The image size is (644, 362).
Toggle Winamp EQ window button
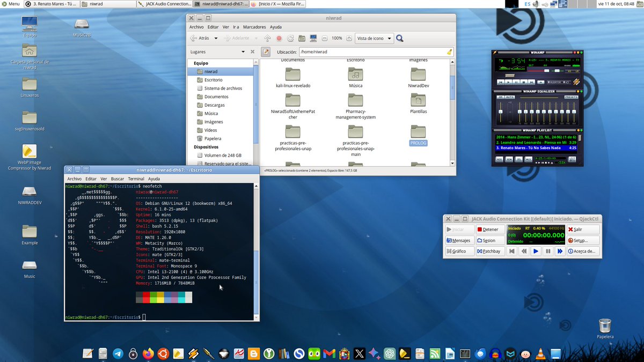(570, 71)
